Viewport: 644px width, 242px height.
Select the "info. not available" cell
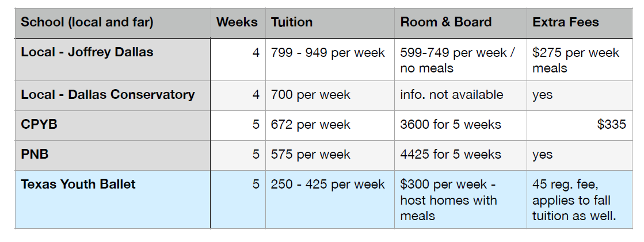point(452,95)
